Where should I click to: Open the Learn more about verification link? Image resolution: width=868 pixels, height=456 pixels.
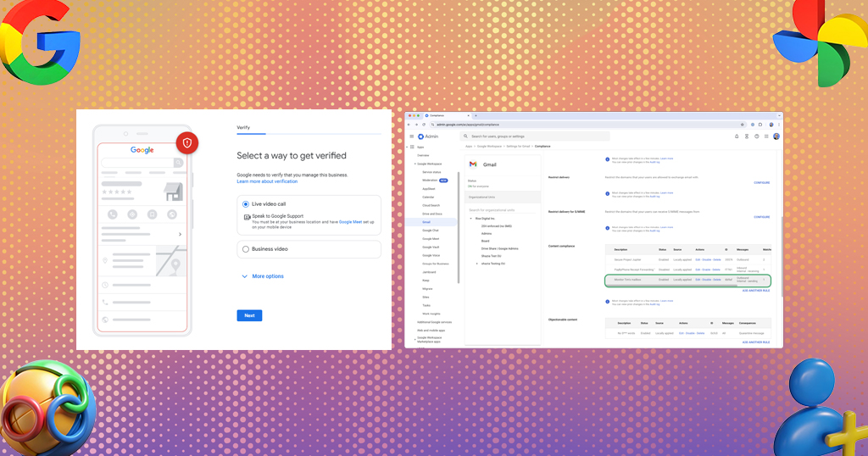tap(267, 181)
